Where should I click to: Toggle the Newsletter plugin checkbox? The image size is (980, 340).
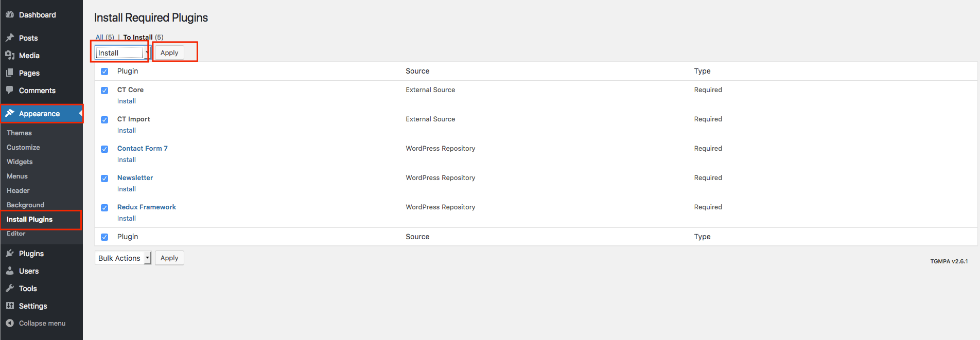(x=104, y=178)
